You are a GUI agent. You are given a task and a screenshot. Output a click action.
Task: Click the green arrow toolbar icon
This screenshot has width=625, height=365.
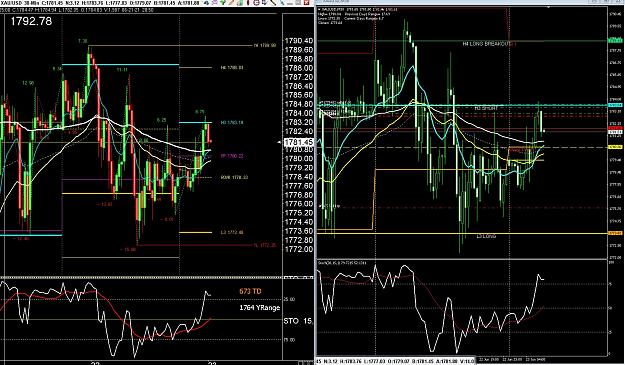[223, 2]
